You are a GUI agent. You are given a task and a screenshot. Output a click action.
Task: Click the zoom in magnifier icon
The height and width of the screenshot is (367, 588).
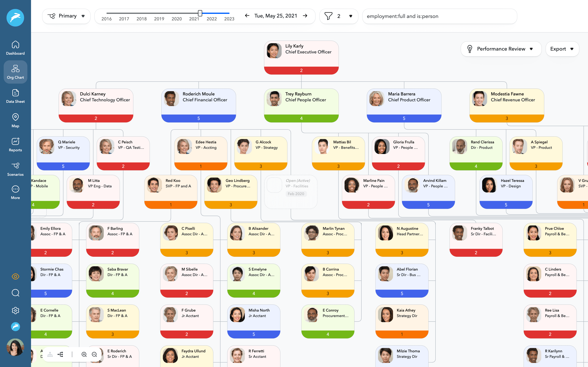pyautogui.click(x=84, y=354)
